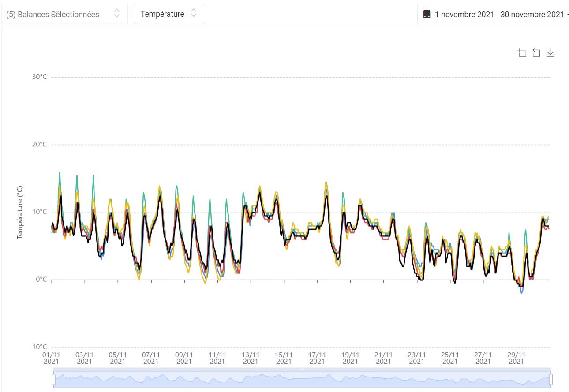Open the November 2021 date range picker

click(494, 14)
